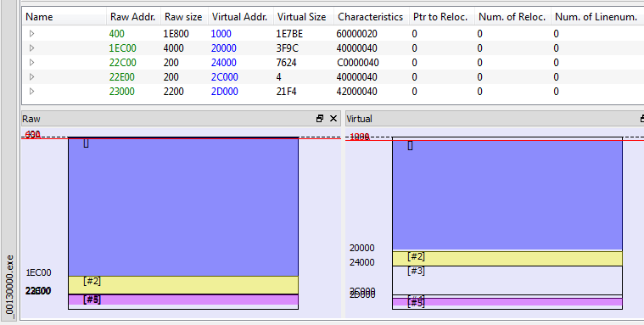Select characteristics cell C0000040
This screenshot has height=325, width=644.
(357, 63)
